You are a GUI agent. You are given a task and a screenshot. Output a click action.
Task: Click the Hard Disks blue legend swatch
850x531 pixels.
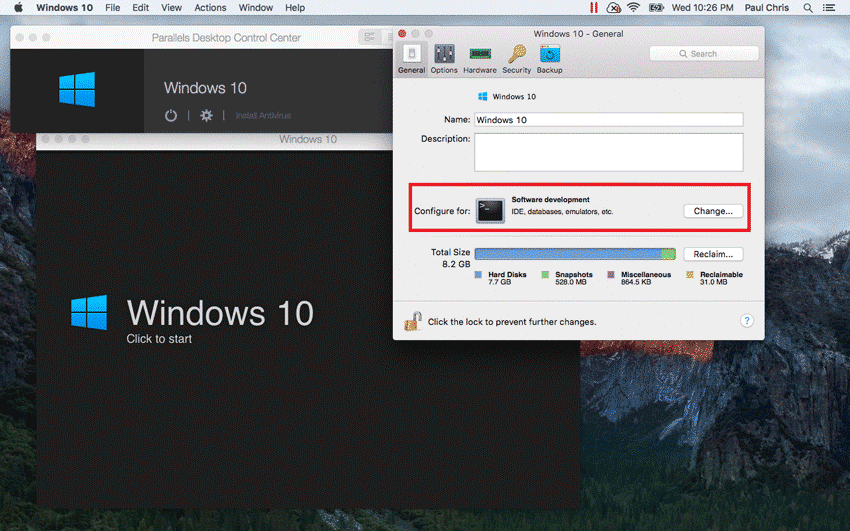478,275
